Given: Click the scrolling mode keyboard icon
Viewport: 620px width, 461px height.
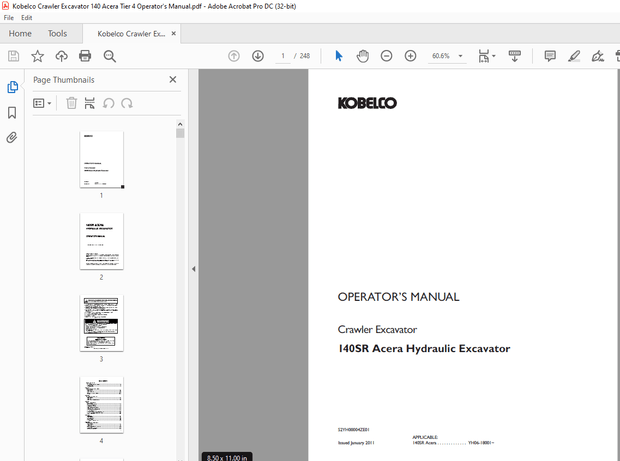Looking at the screenshot, I should [x=514, y=56].
